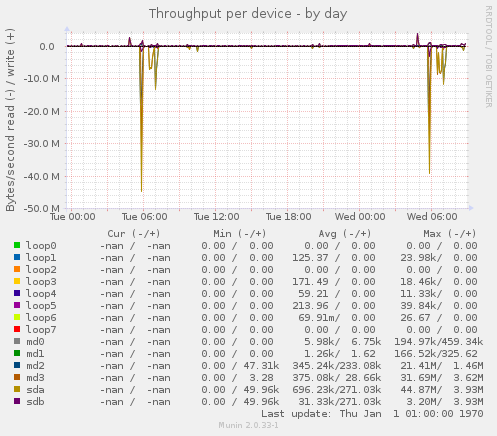
Task: Click the 'Last update' timestamp line
Action: (x=372, y=414)
